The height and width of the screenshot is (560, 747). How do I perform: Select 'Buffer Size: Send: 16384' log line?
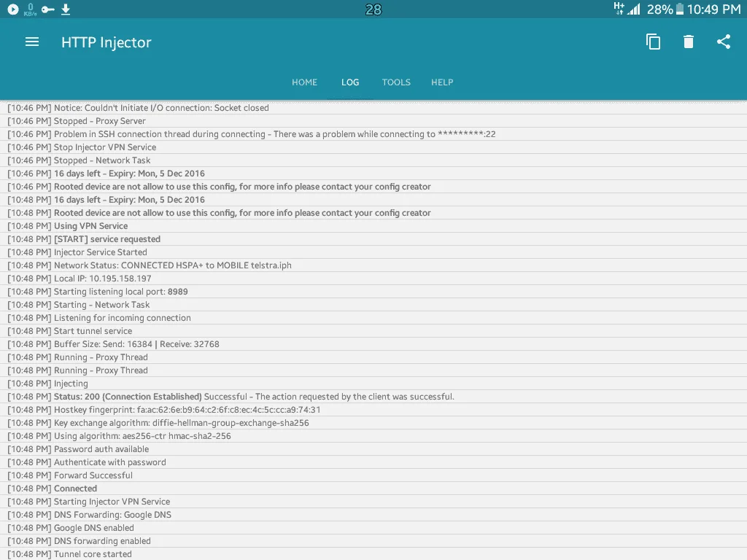pyautogui.click(x=373, y=344)
